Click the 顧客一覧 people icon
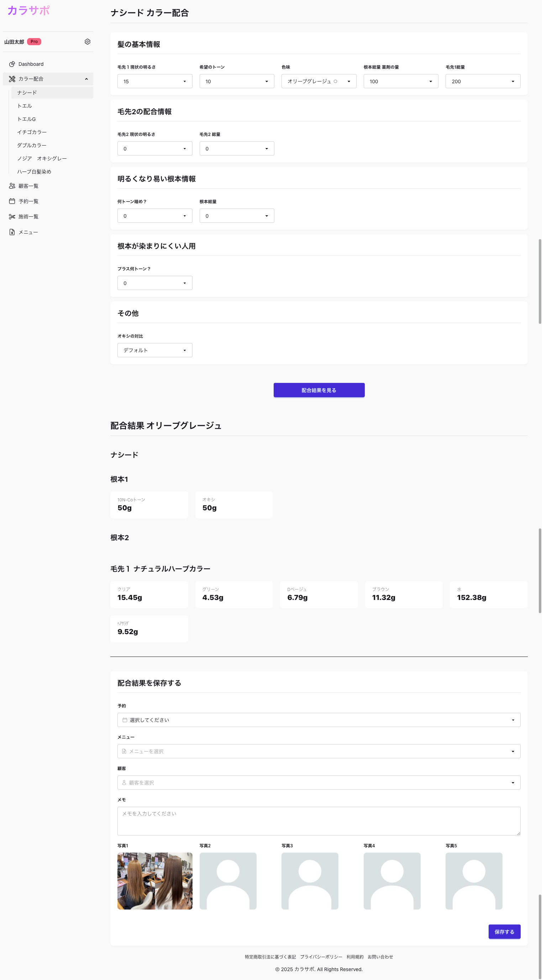Screen dimensions: 542x980 (x=12, y=186)
